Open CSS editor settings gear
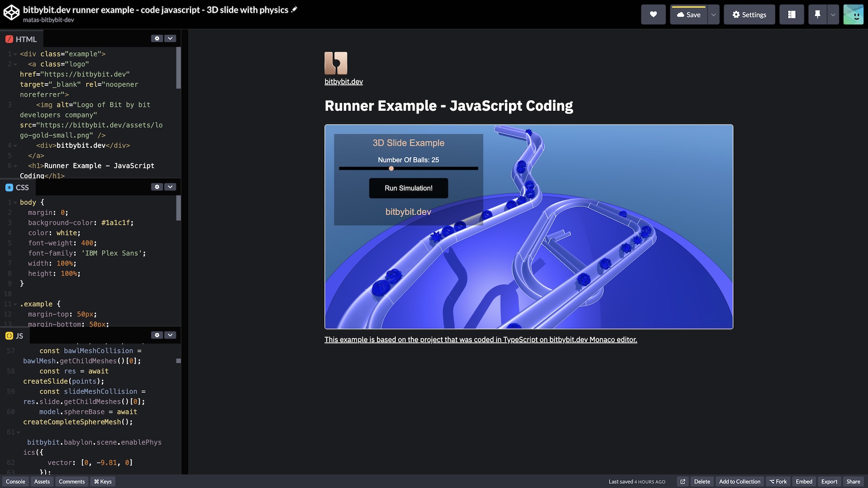 click(157, 187)
